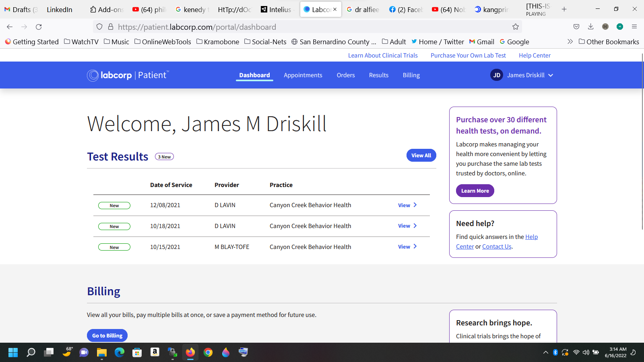The width and height of the screenshot is (644, 362).
Task: Open Amazon app from taskbar
Action: tap(155, 352)
